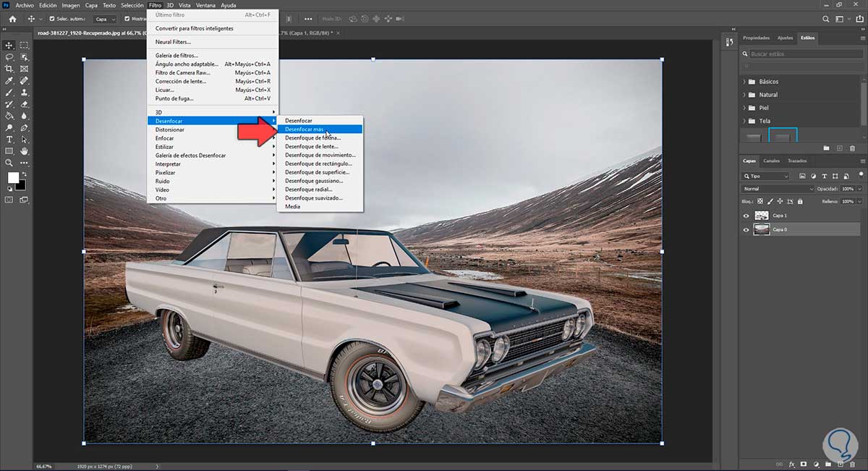The height and width of the screenshot is (471, 868).
Task: Toggle the Selec. autom. checkbox
Action: click(52, 19)
